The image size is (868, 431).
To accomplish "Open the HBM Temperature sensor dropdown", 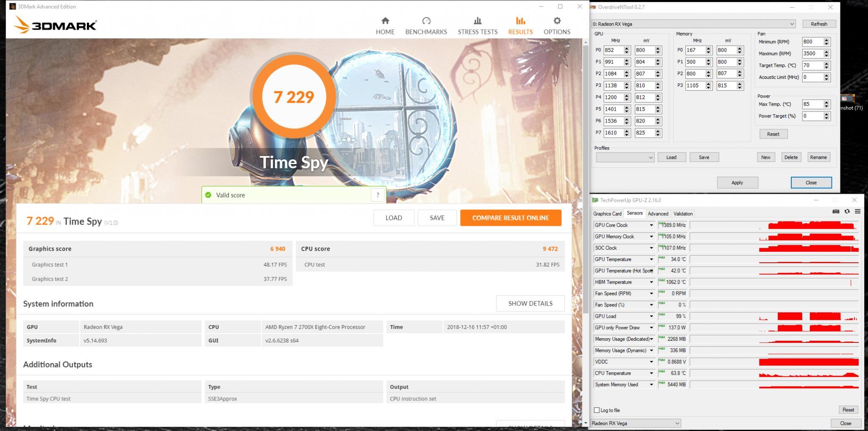I will (651, 282).
